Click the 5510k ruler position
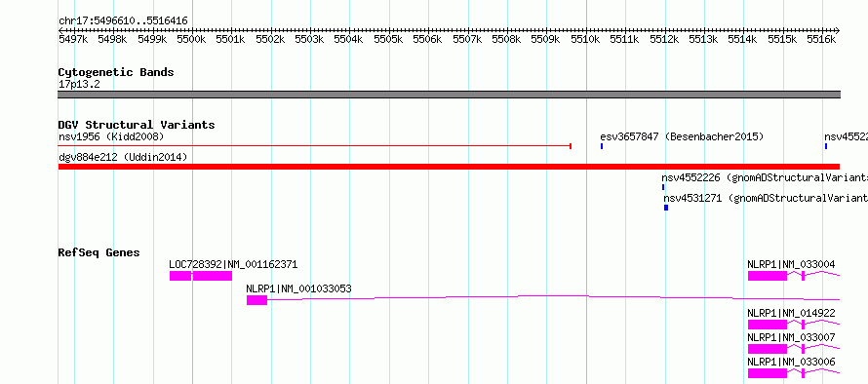Viewport: 868px width, 384px height. (585, 39)
